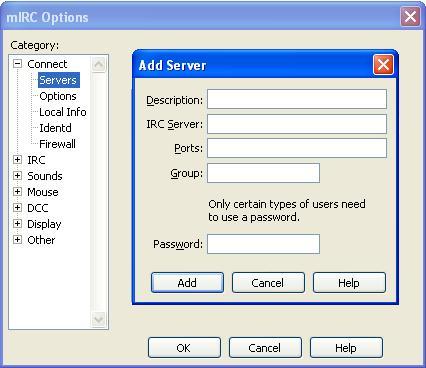Expand the Display category node
Viewport: 426px width, 368px height.
17,224
